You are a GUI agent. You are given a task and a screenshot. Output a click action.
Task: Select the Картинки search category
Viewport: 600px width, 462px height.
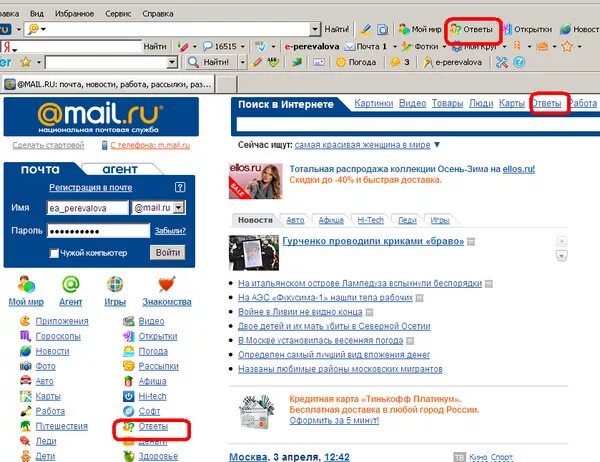(x=373, y=103)
